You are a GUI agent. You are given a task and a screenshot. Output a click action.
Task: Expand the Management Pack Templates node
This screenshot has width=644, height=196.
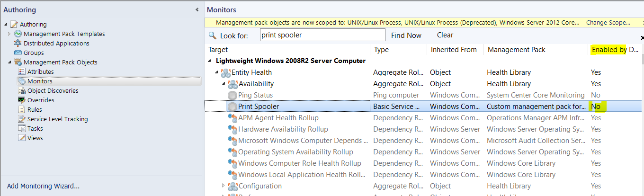[9, 34]
